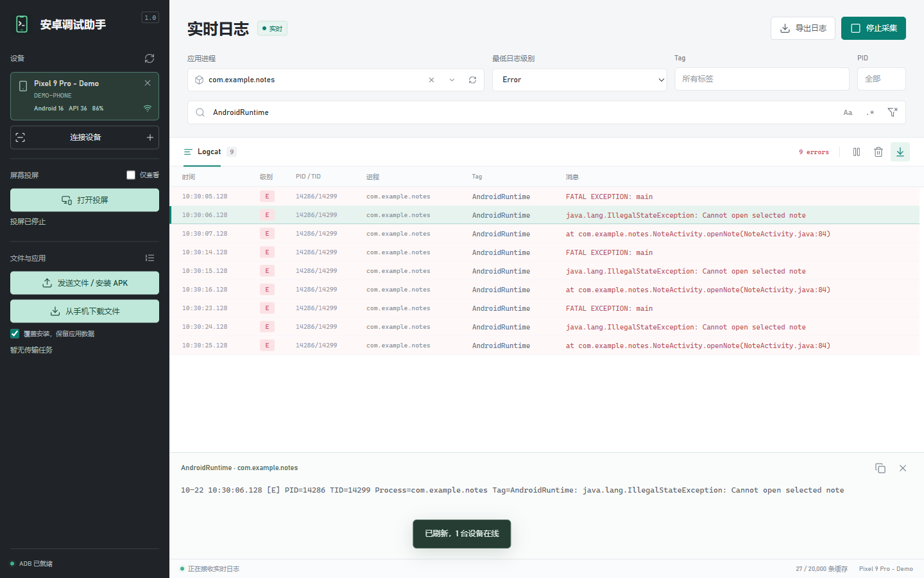Viewport: 924px width, 578px height.
Task: Reload the app process list
Action: [x=472, y=80]
